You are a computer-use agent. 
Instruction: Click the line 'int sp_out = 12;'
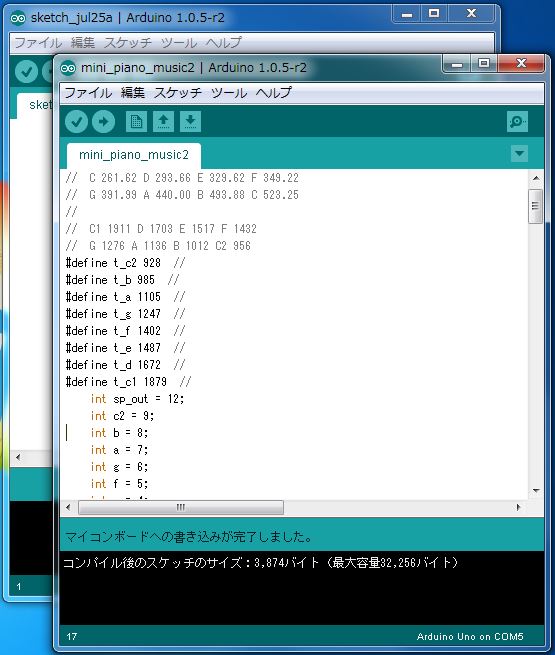[137, 399]
